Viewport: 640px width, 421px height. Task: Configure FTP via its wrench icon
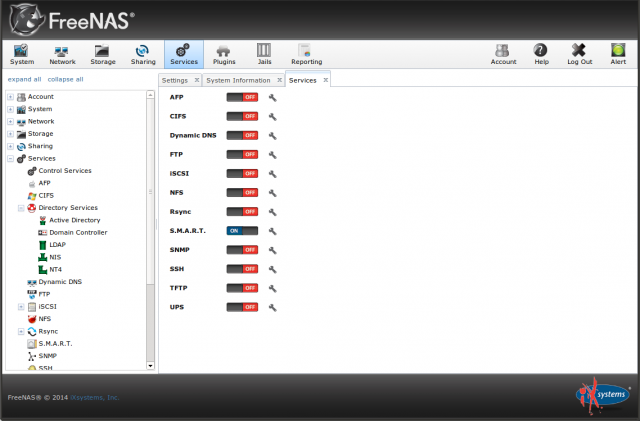tap(273, 155)
